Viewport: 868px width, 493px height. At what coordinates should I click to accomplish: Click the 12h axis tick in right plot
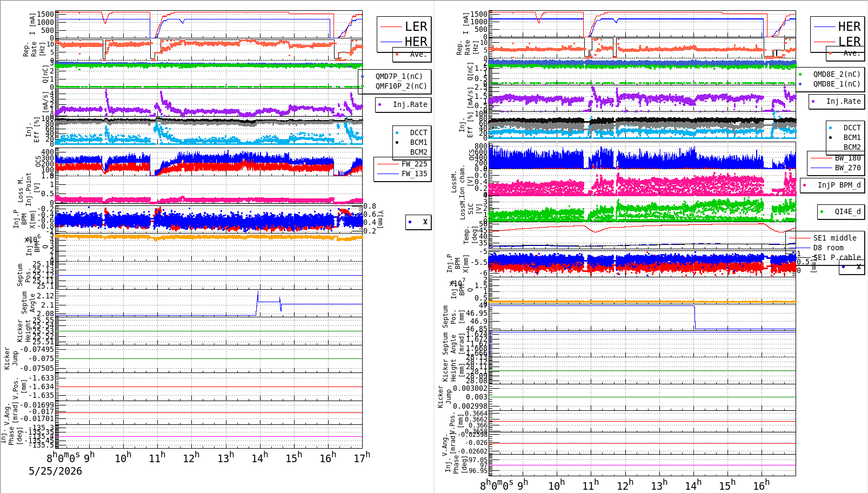pos(625,485)
